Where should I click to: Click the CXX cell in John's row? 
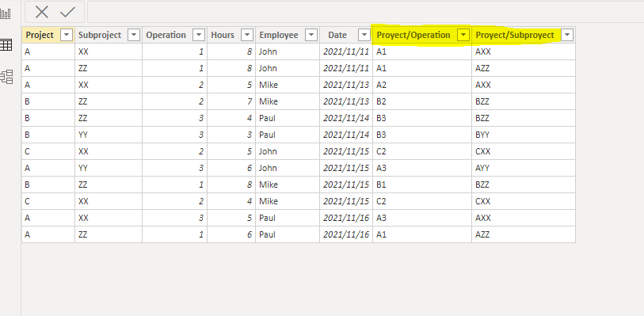524,151
